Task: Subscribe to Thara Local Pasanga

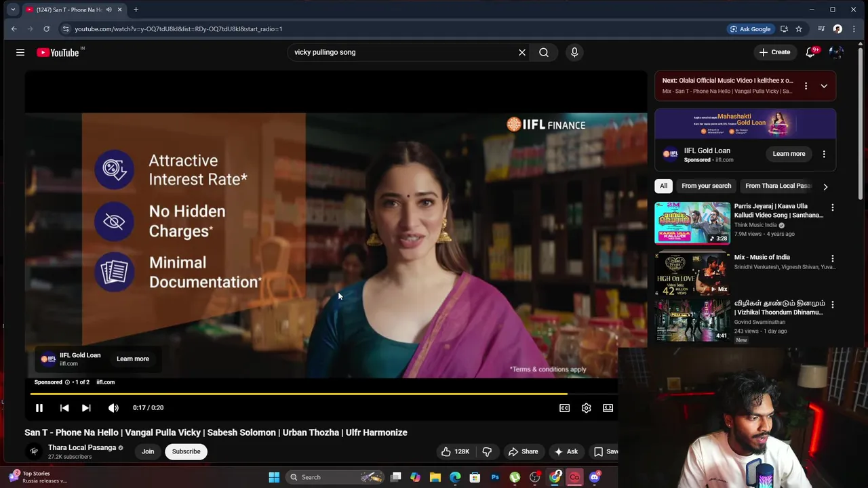Action: click(186, 451)
